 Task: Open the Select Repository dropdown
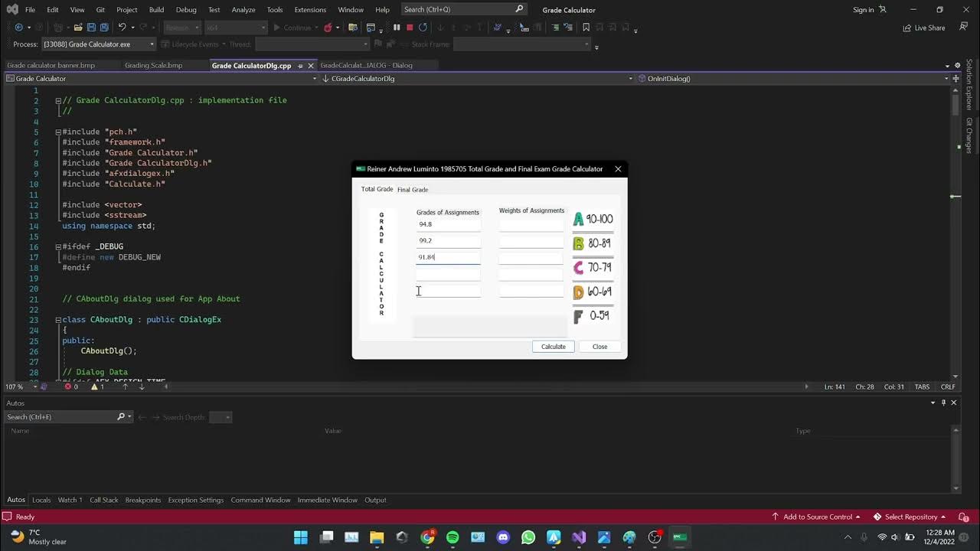pyautogui.click(x=910, y=517)
